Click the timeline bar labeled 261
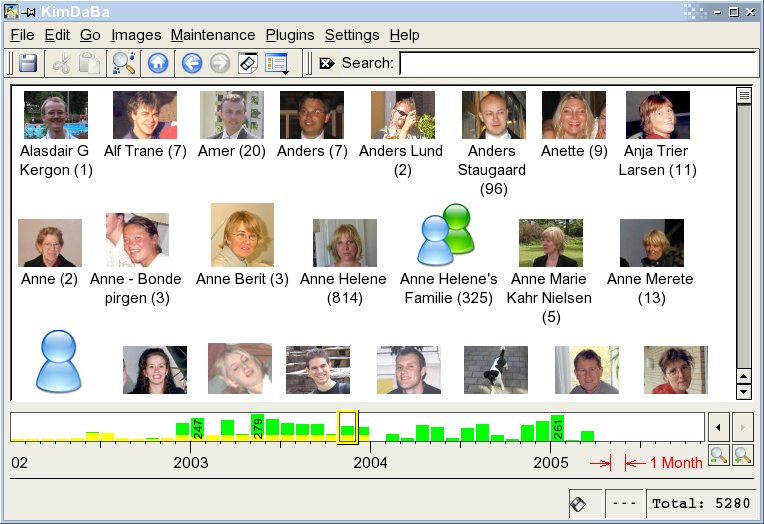 point(557,428)
